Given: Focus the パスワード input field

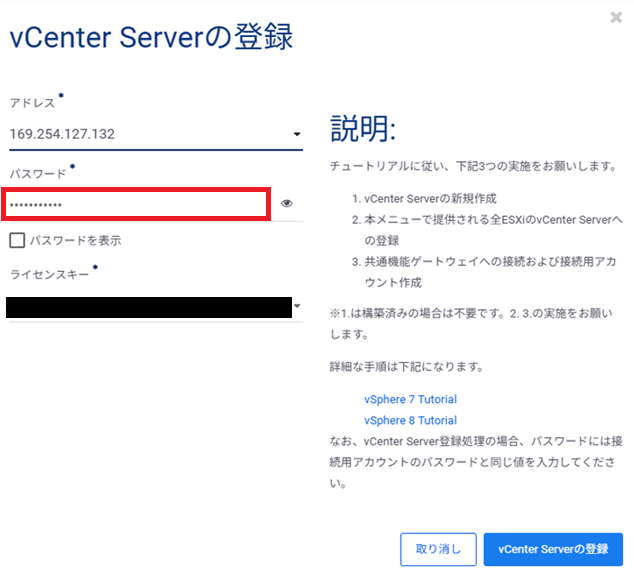Looking at the screenshot, I should [135, 204].
